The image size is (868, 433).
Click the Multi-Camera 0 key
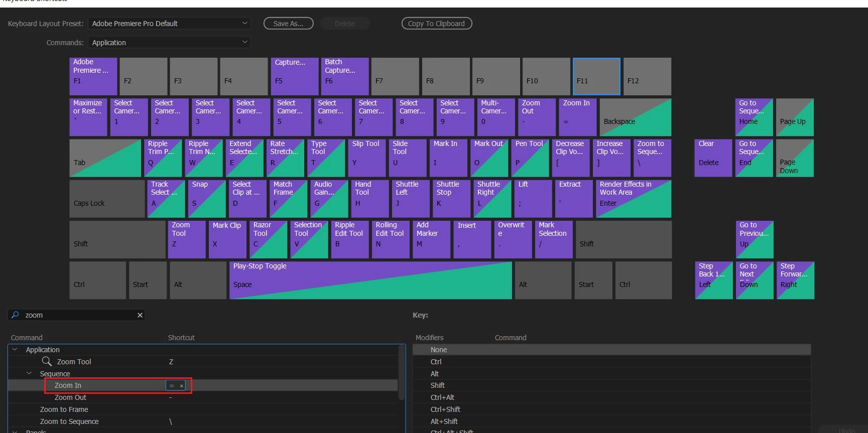click(496, 117)
